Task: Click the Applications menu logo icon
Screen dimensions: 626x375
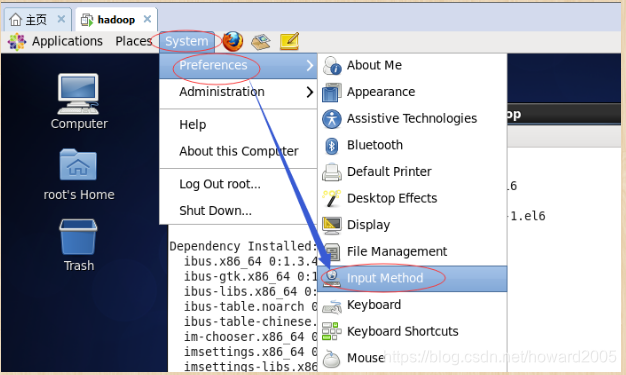Action: coord(17,42)
